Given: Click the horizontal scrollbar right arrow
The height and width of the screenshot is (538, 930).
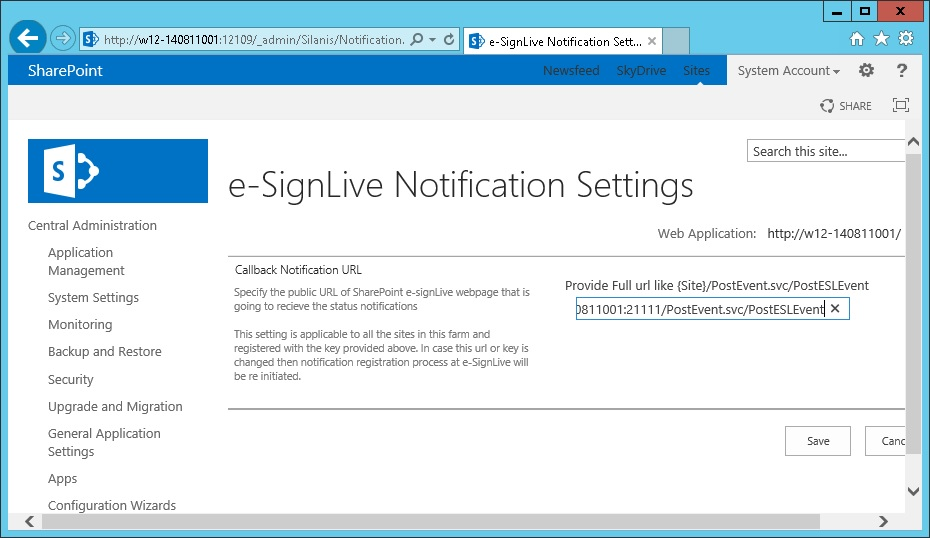Looking at the screenshot, I should tap(883, 521).
